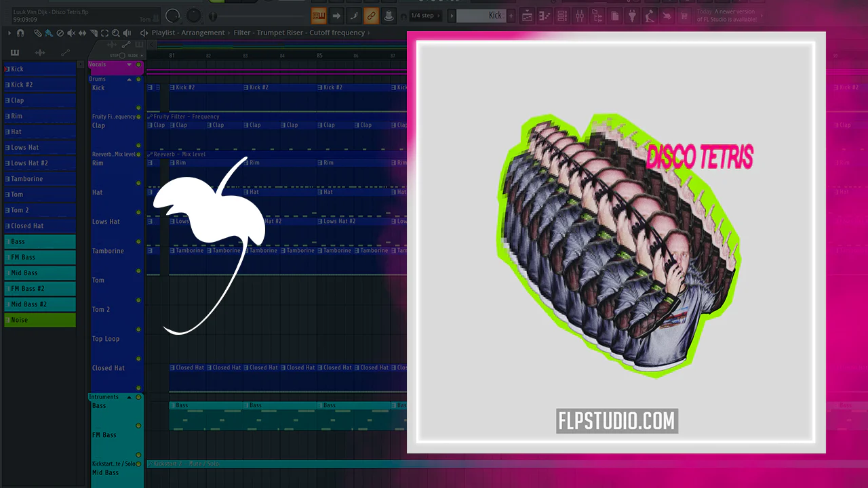Viewport: 868px width, 488px height.
Task: Mute the Vocals track with its green LED
Action: (138, 65)
